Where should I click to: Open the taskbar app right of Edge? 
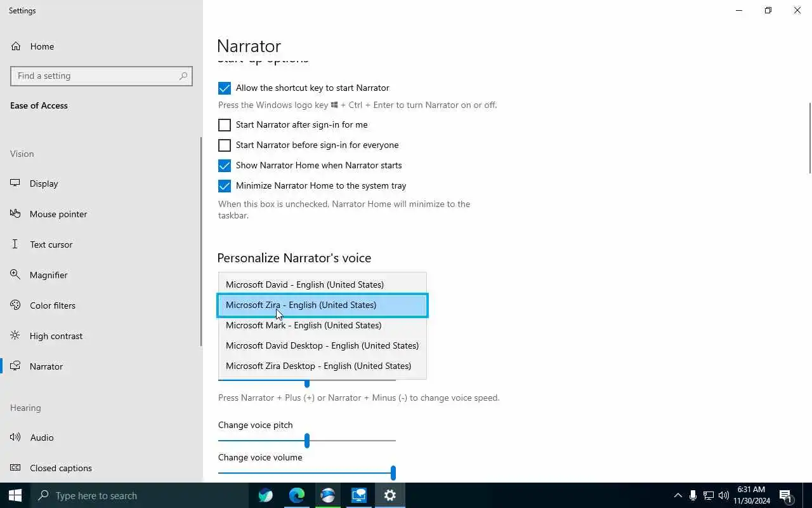pos(328,495)
